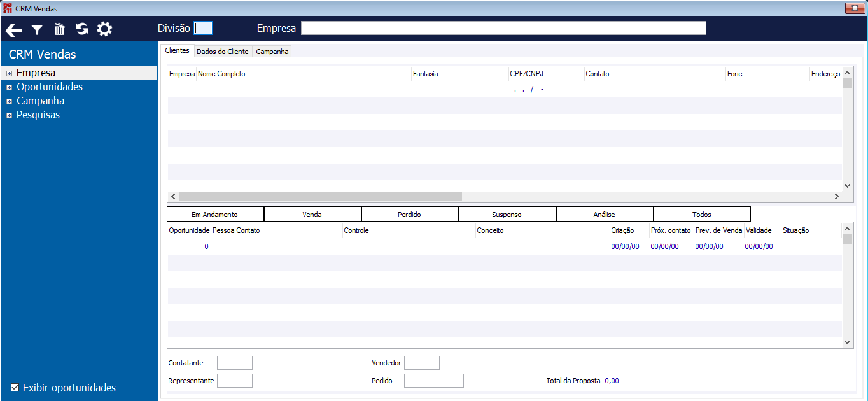Click the clients grid scroll left arrow
The width and height of the screenshot is (868, 401).
point(173,197)
